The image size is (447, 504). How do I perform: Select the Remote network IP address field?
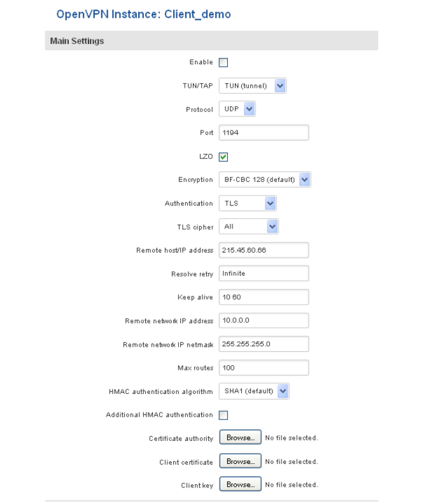coord(264,321)
